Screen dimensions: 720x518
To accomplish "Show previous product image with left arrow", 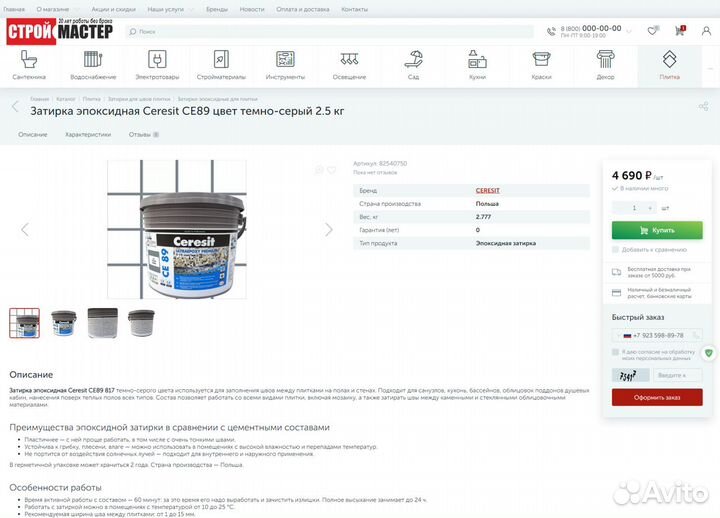I will click(x=25, y=229).
